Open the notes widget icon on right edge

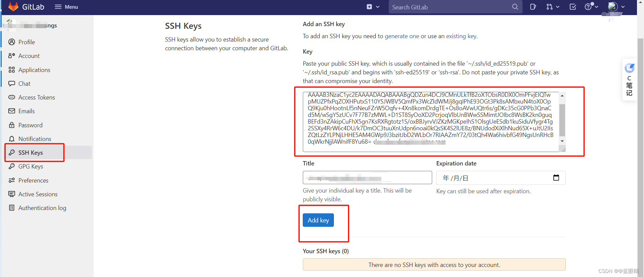click(630, 68)
